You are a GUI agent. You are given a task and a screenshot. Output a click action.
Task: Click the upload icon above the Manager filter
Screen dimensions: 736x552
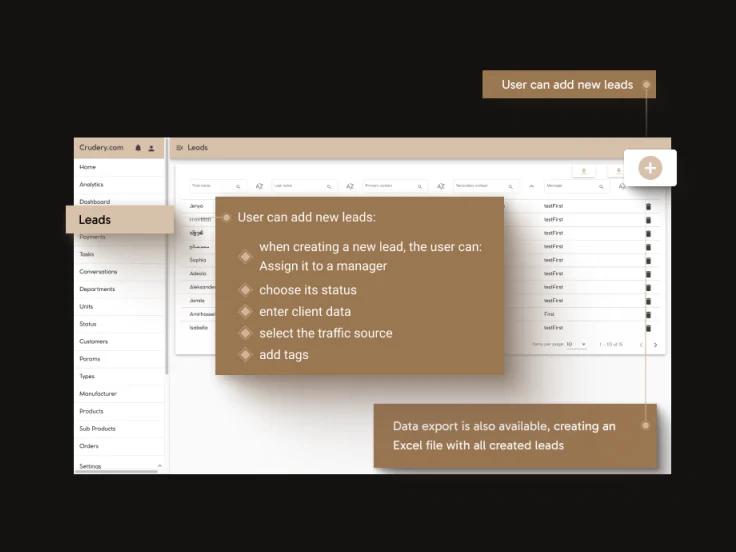[x=583, y=171]
